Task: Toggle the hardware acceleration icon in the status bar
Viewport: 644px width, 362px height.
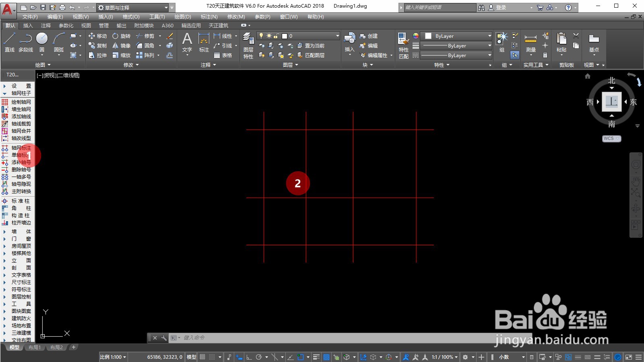Action: pos(618,357)
